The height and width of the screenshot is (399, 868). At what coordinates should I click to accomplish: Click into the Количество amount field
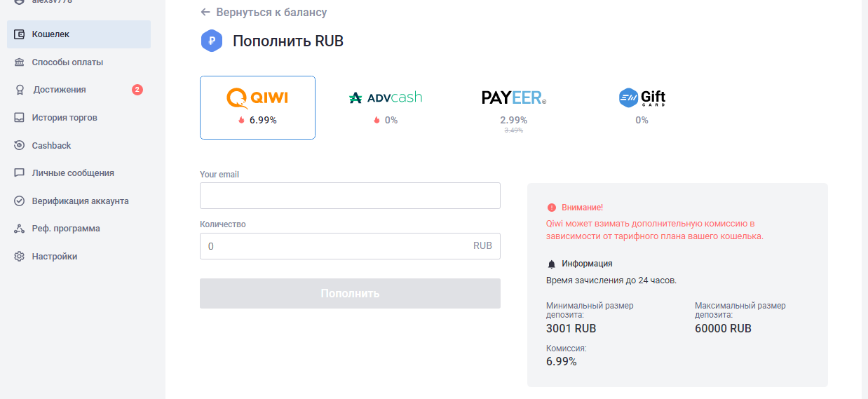pos(350,246)
